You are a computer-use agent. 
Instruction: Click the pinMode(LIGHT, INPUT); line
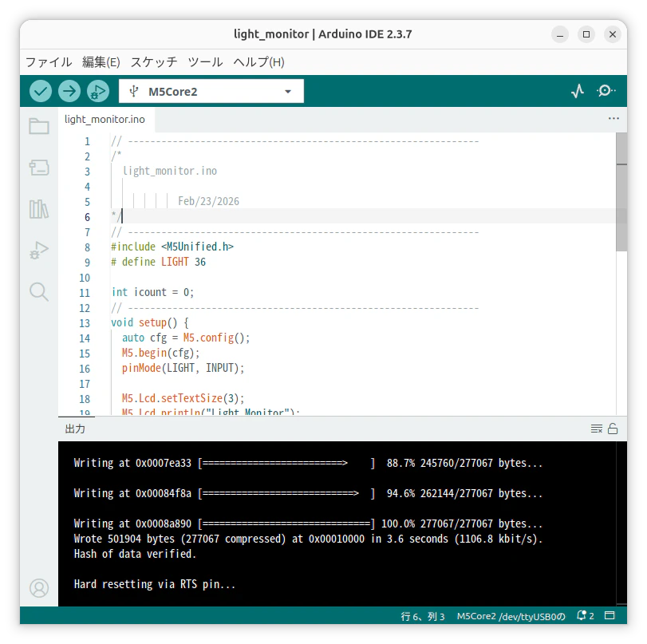coord(183,368)
